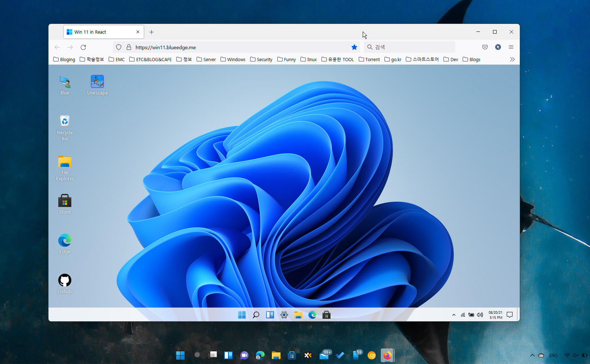Click the battery icon in web tray
The height and width of the screenshot is (364, 590).
click(471, 315)
